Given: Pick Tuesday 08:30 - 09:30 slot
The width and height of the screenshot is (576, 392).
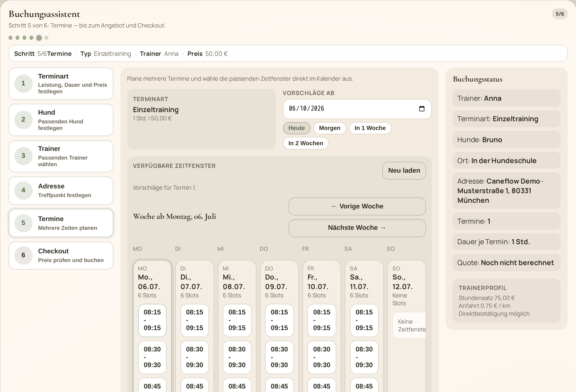Looking at the screenshot, I should 194,357.
